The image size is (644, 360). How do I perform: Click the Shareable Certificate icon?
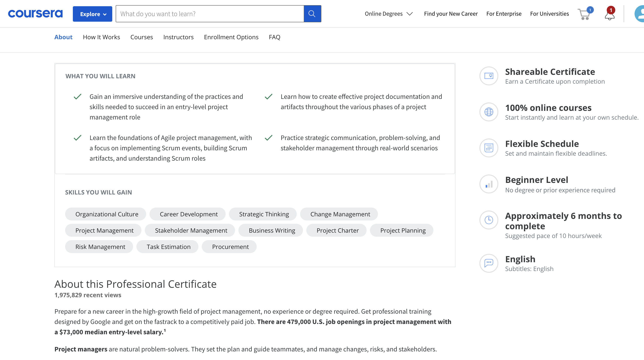[x=488, y=76]
